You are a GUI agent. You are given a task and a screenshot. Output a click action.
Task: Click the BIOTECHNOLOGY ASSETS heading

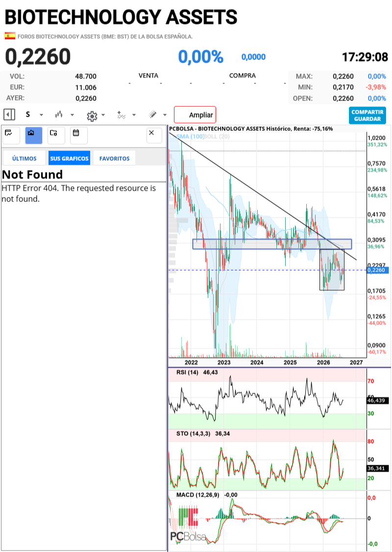[121, 17]
